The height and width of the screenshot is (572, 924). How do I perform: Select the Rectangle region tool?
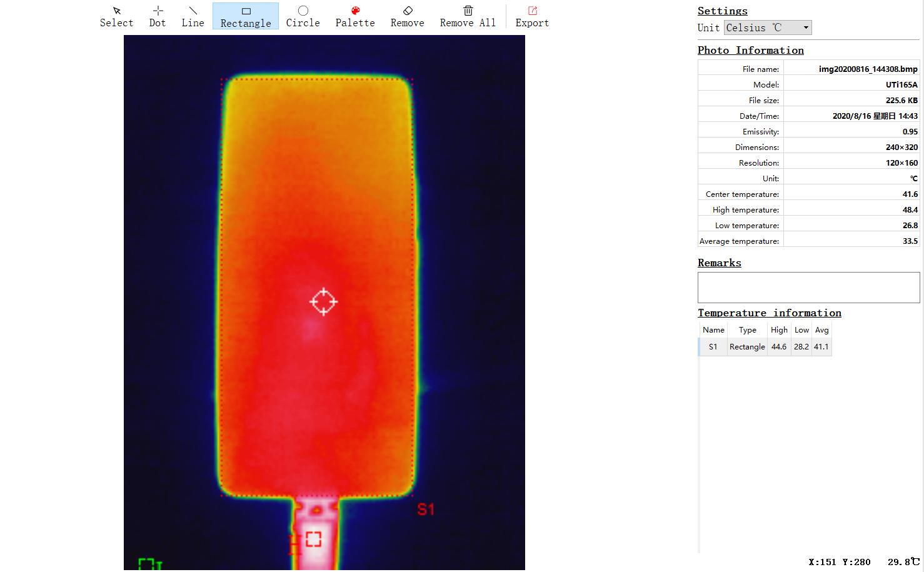246,17
